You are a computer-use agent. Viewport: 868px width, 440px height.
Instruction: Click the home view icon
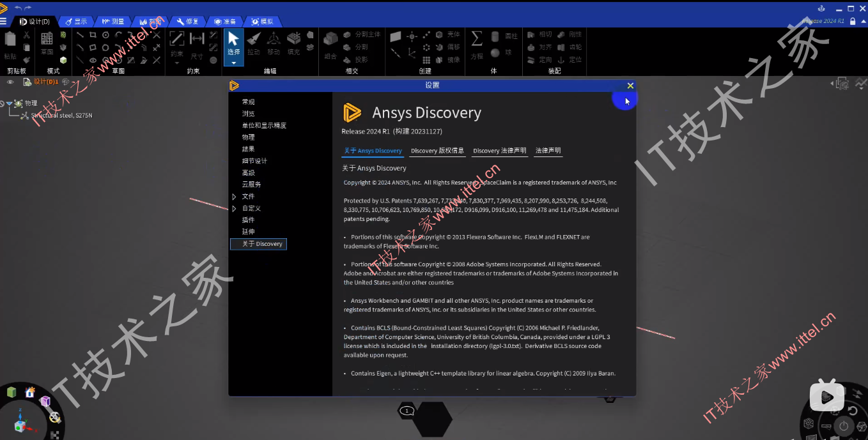click(29, 392)
